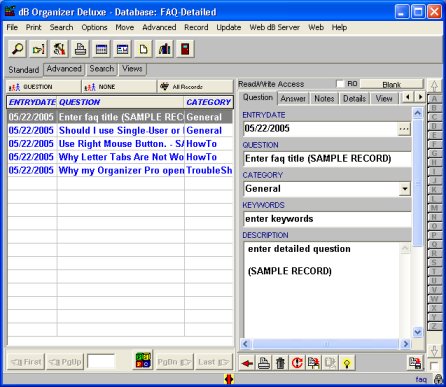Viewport: 446px width, 387px height.
Task: Click the form view toolbar icon
Action: pyautogui.click(x=122, y=49)
